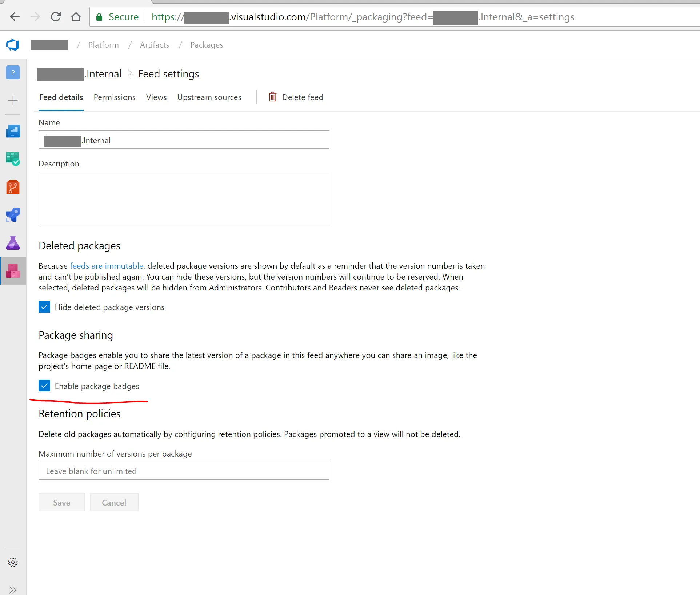Follow the feeds are immutable link
This screenshot has height=595, width=700.
[x=107, y=266]
